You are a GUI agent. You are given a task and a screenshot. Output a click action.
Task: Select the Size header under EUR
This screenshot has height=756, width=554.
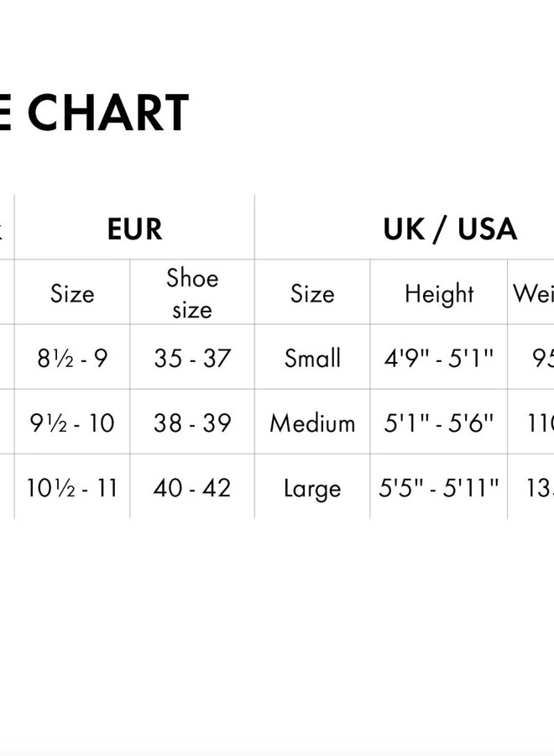pyautogui.click(x=72, y=293)
